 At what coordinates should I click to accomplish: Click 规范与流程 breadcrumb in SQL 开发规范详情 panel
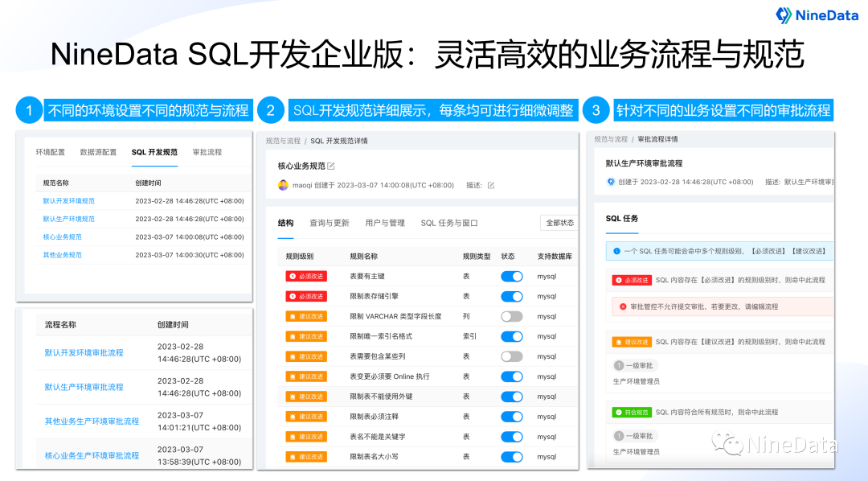click(283, 141)
